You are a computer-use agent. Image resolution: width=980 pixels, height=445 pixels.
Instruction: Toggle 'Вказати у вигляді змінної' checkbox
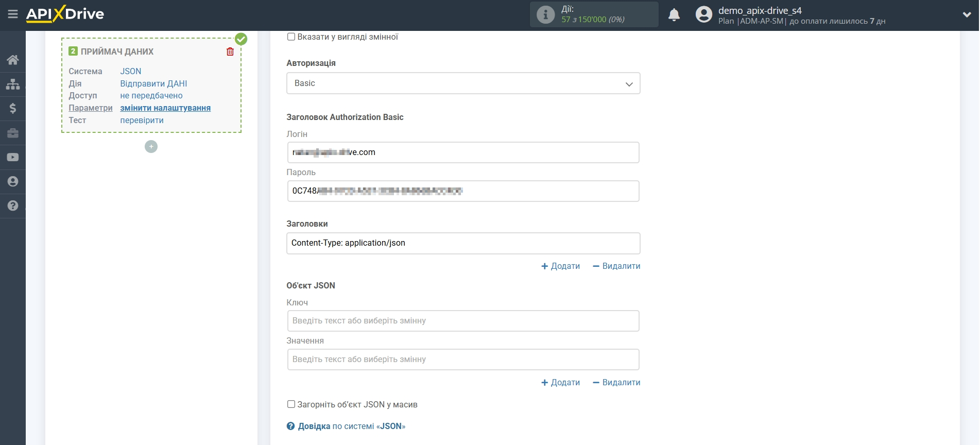[291, 37]
